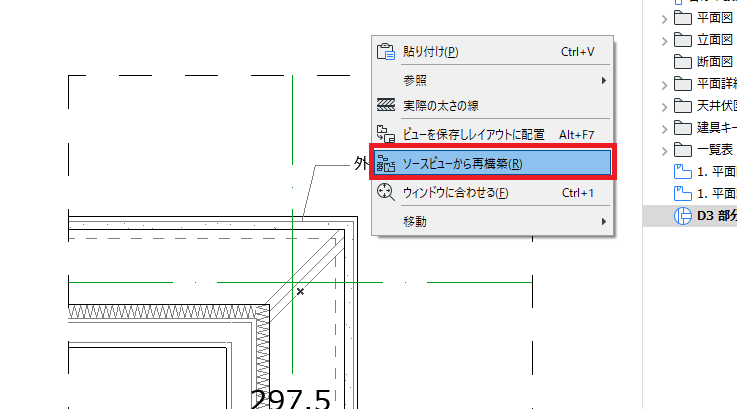Select ビューを保存しレイアウトに配置 menu entry
This screenshot has height=409, width=737.
(492, 134)
